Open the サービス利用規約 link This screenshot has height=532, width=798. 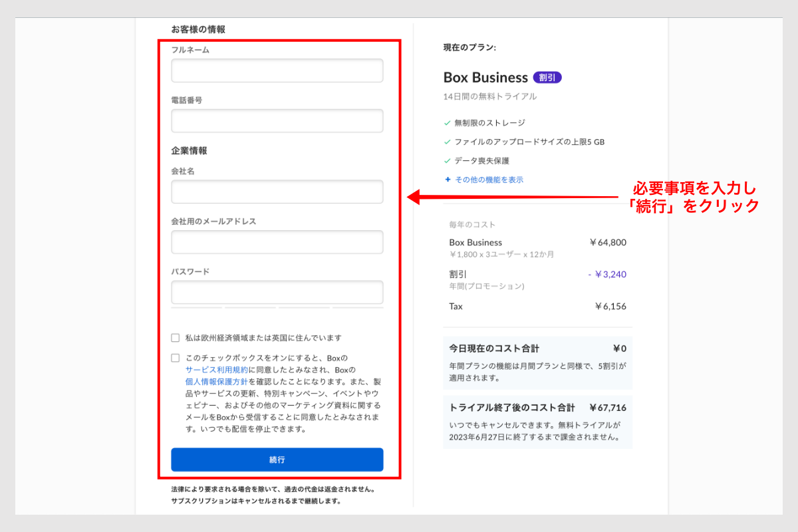tap(217, 370)
